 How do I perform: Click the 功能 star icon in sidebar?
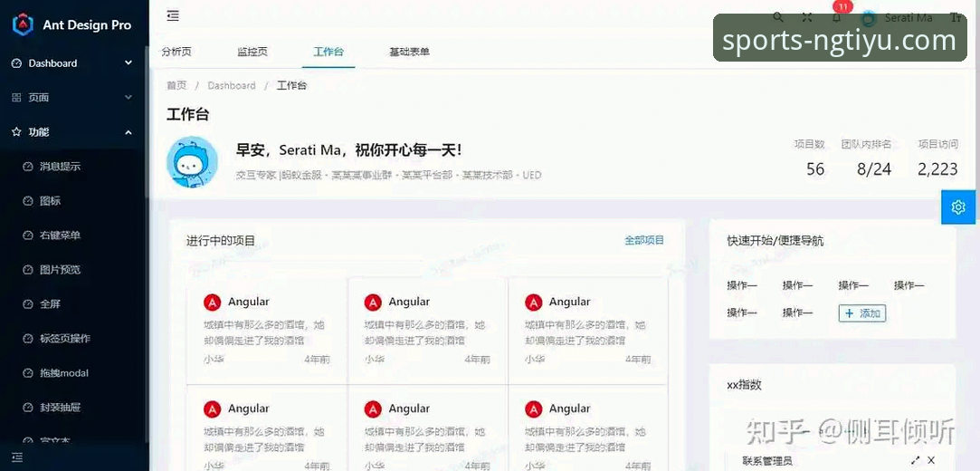coord(17,132)
